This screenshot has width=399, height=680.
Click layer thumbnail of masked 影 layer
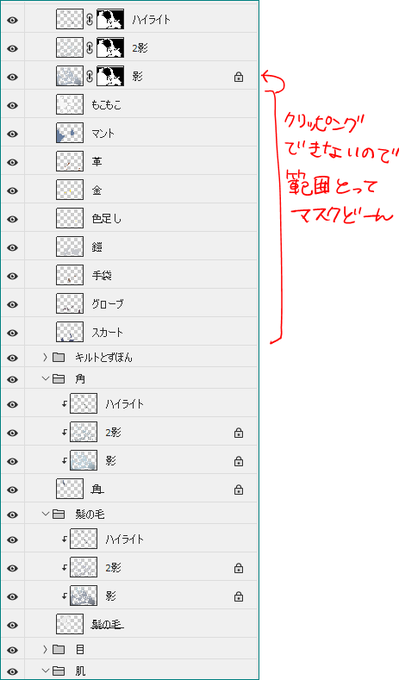(70, 76)
